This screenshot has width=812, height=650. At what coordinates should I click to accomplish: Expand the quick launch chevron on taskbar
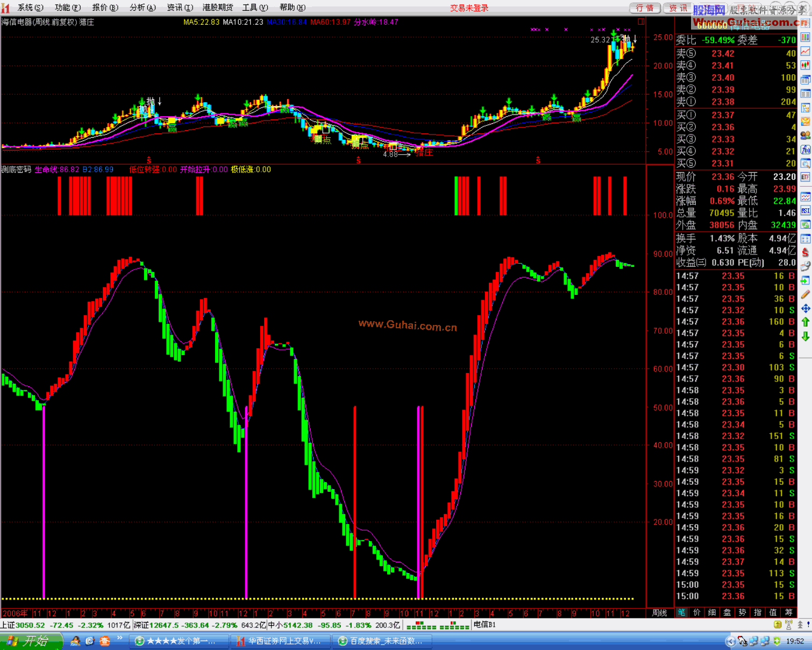click(120, 638)
